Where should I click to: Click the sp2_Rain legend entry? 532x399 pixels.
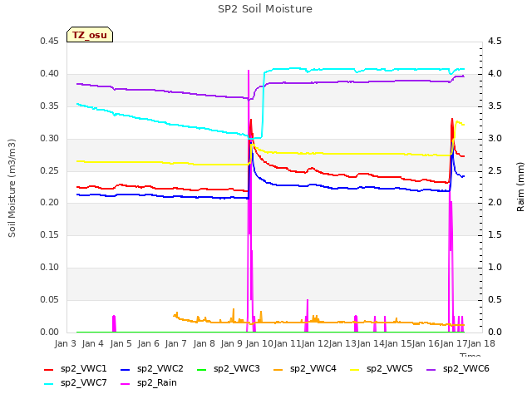pyautogui.click(x=149, y=383)
